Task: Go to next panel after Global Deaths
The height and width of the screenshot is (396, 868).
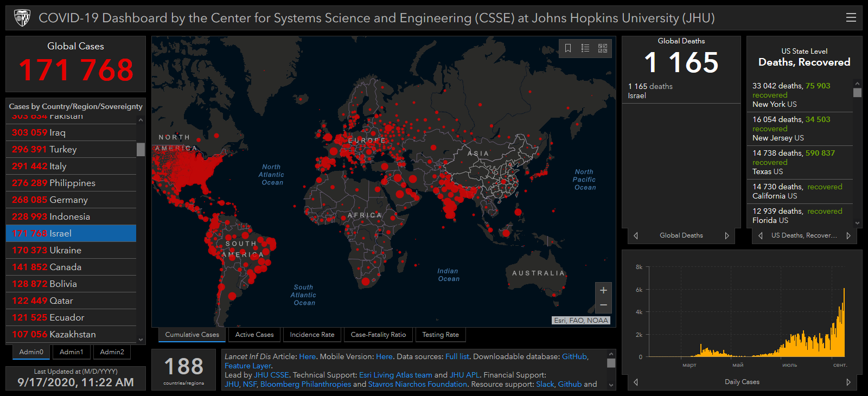Action: [727, 235]
